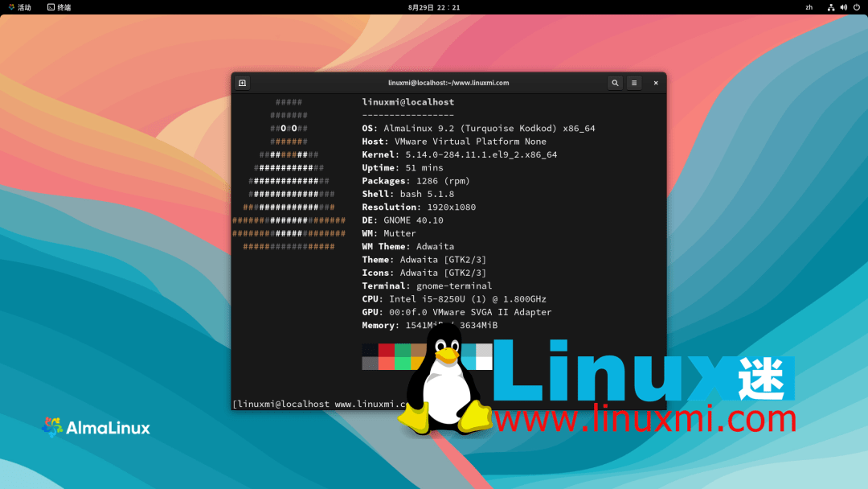Viewport: 868px width, 489px height.
Task: Click the speaker volume icon in system tray
Action: [842, 7]
